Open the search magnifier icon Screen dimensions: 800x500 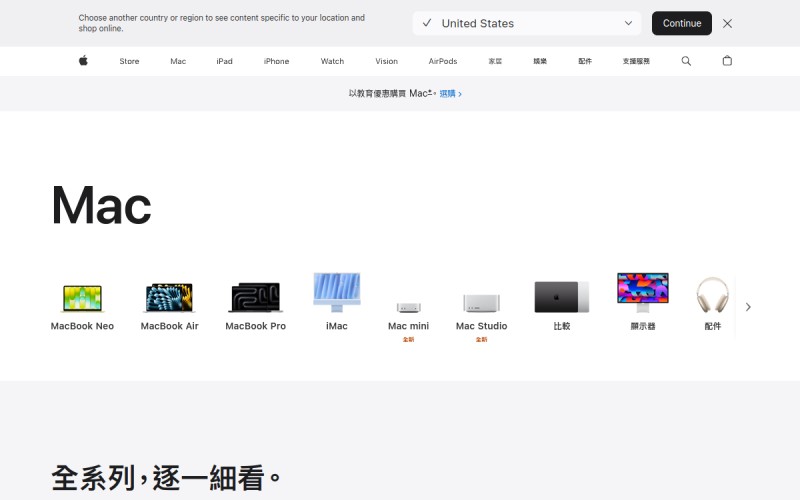(686, 61)
